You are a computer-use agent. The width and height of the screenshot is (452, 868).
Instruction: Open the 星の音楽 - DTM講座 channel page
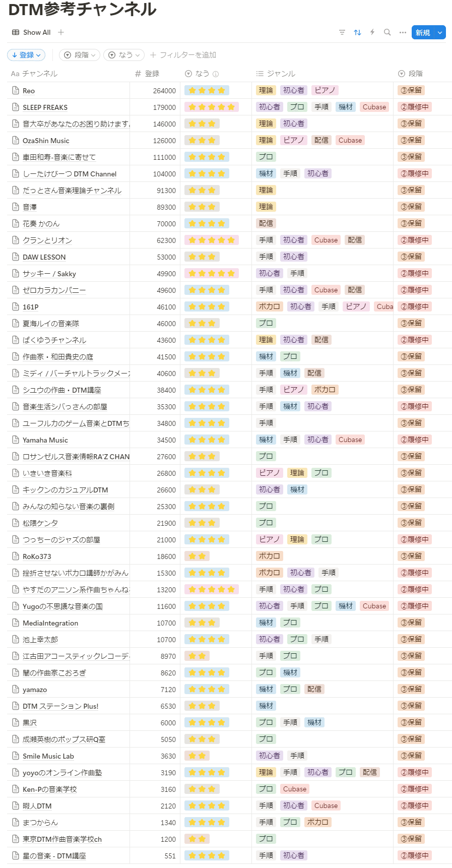54,856
